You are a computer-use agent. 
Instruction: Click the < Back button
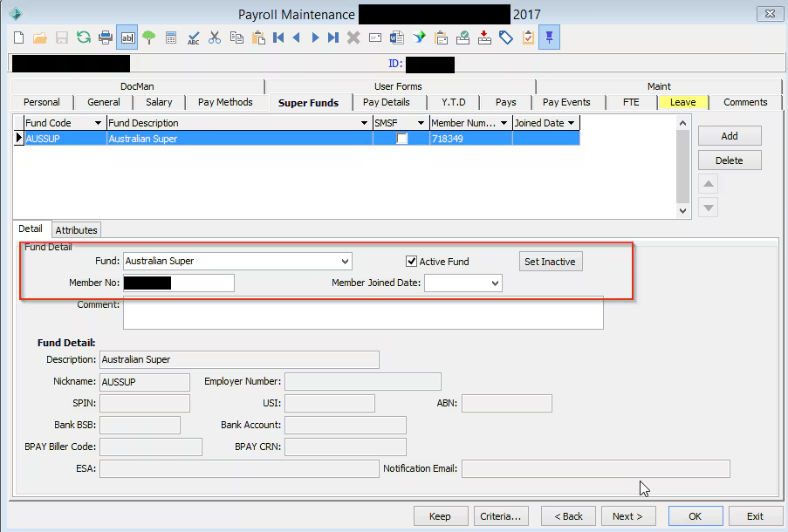[568, 516]
